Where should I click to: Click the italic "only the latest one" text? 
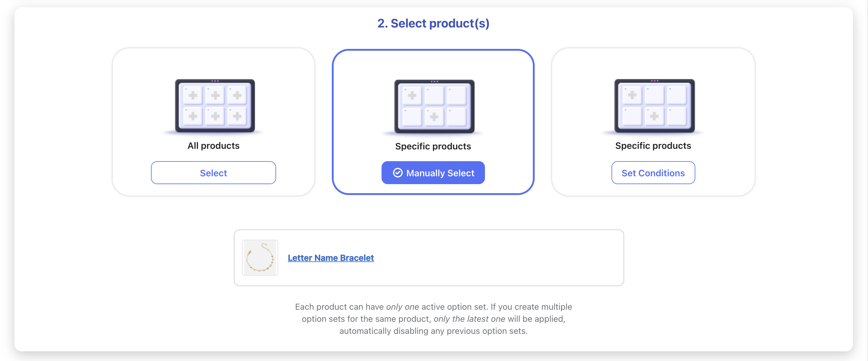click(x=469, y=319)
